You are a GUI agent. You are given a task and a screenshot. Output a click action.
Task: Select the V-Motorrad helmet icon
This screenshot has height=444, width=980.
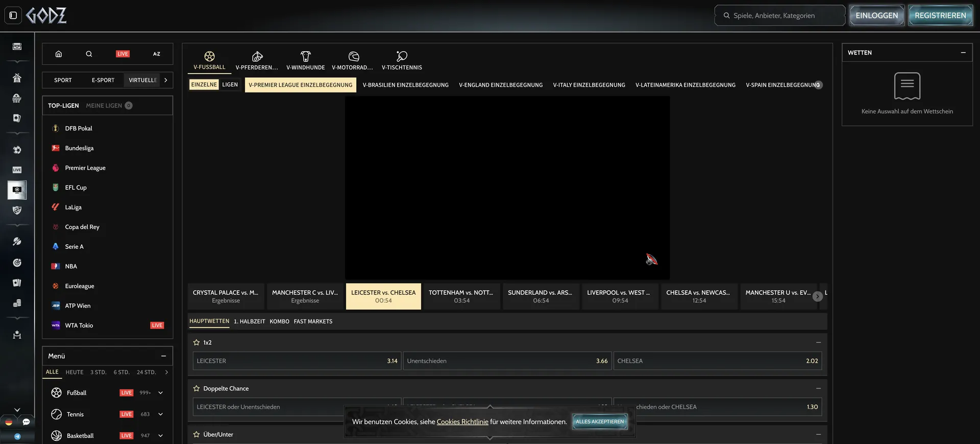click(x=354, y=56)
